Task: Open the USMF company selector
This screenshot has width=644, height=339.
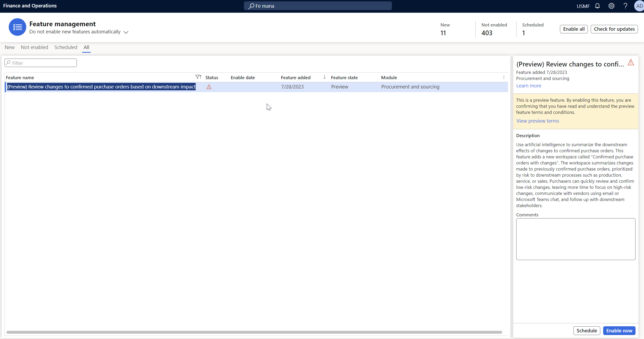Action: point(583,6)
